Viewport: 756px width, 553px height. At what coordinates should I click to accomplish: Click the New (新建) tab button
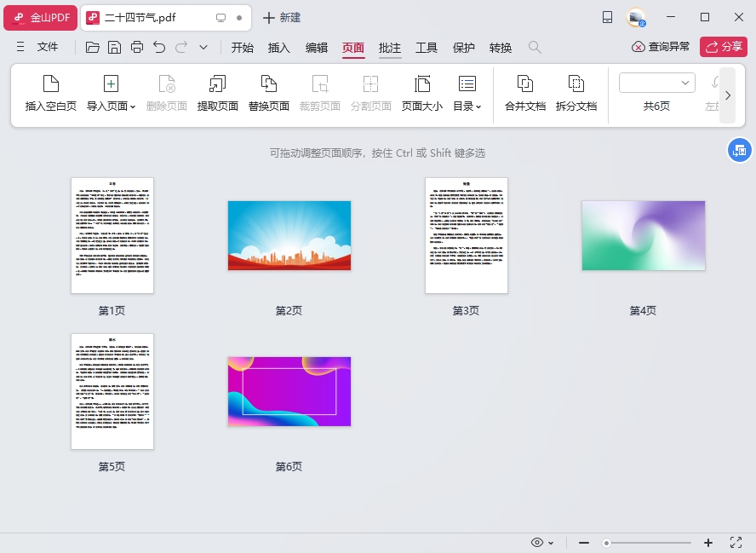point(282,18)
